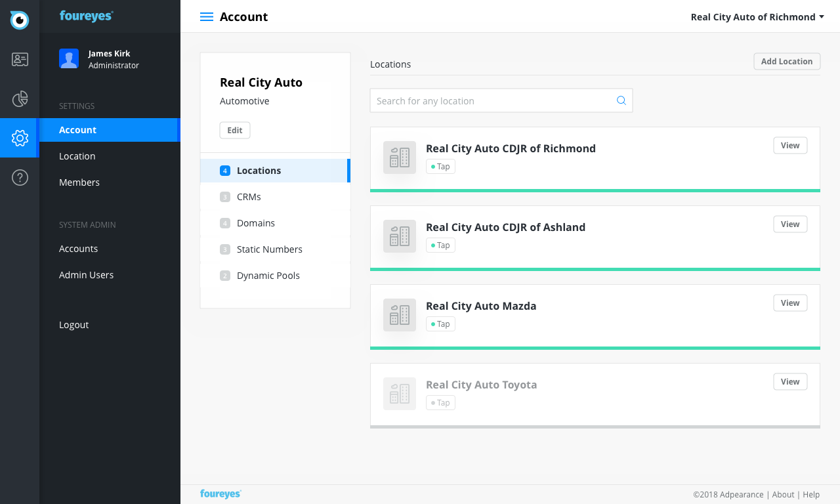Click the search magnifier icon

(x=621, y=100)
